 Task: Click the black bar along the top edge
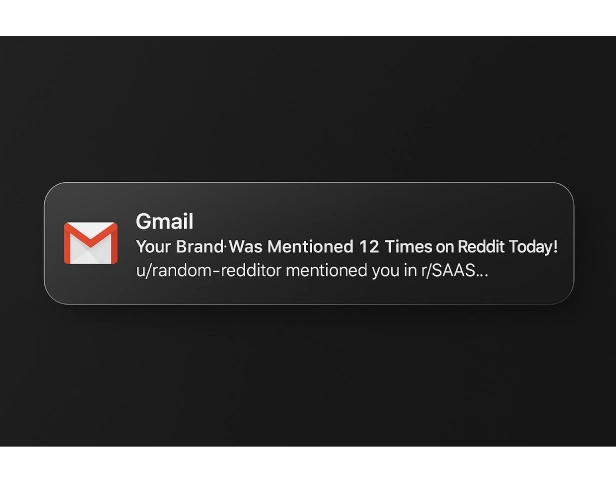click(308, 14)
